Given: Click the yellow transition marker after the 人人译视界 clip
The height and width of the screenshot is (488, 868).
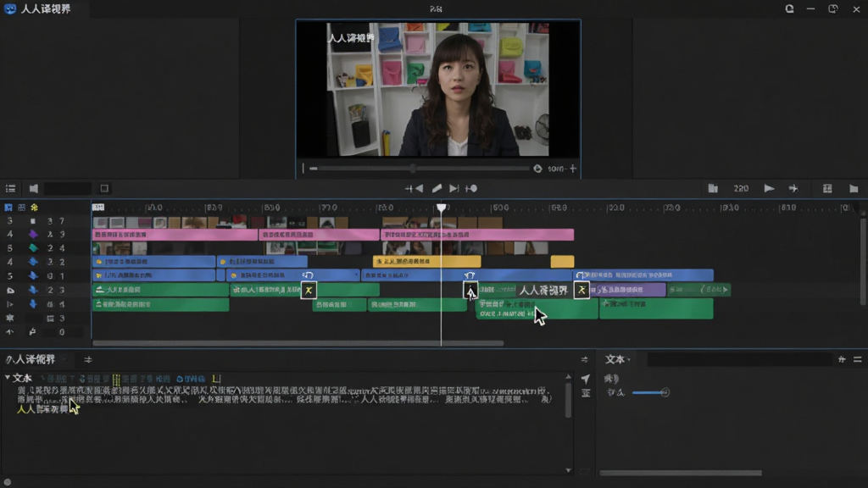Looking at the screenshot, I should pyautogui.click(x=581, y=290).
